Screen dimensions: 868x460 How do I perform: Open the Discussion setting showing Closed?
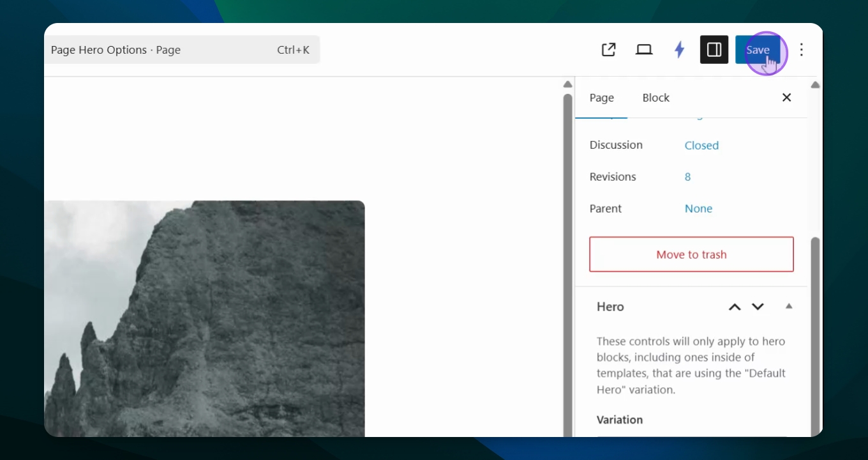701,145
